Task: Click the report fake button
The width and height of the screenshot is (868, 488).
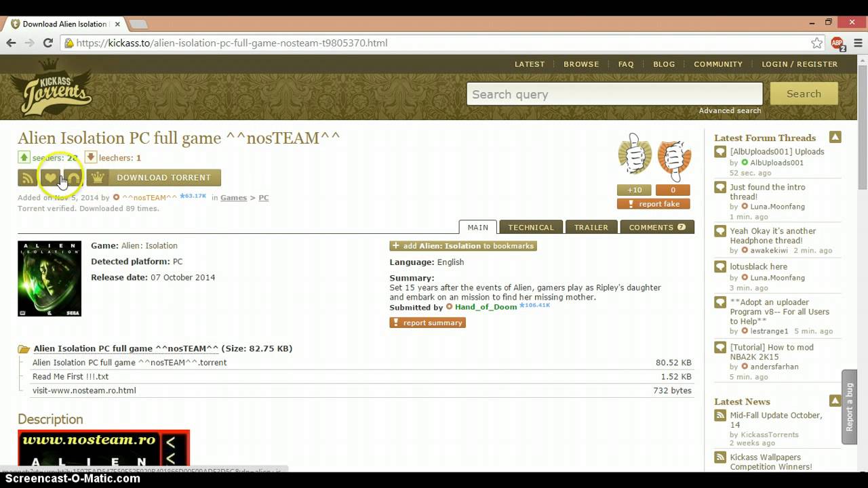Action: pyautogui.click(x=654, y=204)
